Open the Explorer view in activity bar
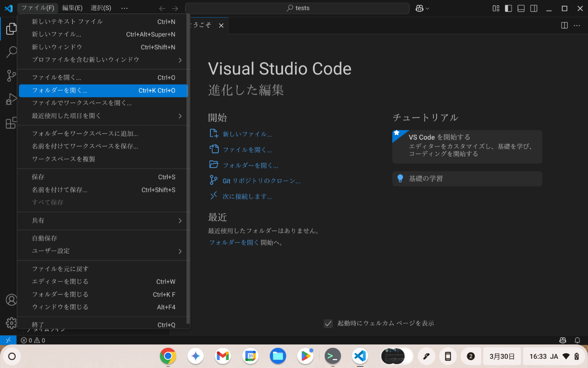588x368 pixels. tap(11, 29)
